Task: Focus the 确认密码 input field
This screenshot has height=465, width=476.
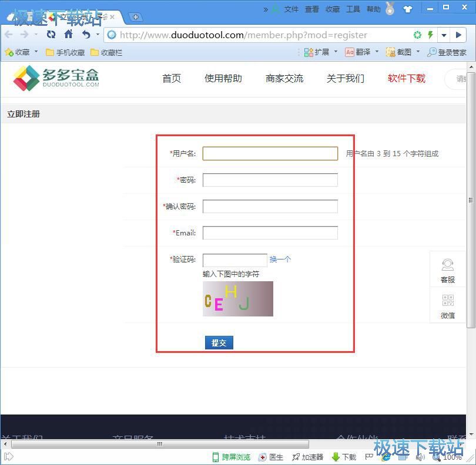Action: click(x=270, y=207)
